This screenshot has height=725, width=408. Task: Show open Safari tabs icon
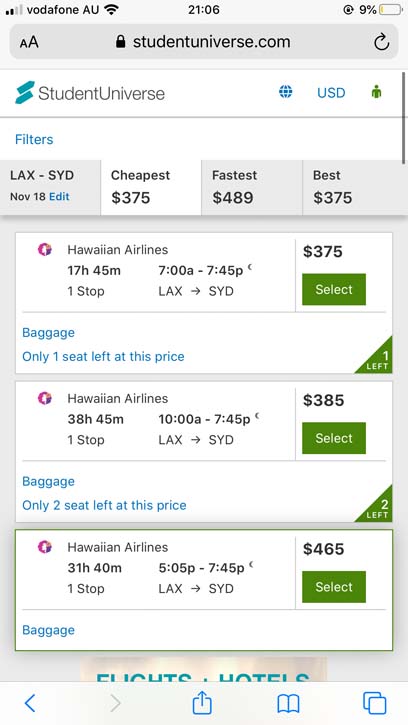[x=374, y=703]
